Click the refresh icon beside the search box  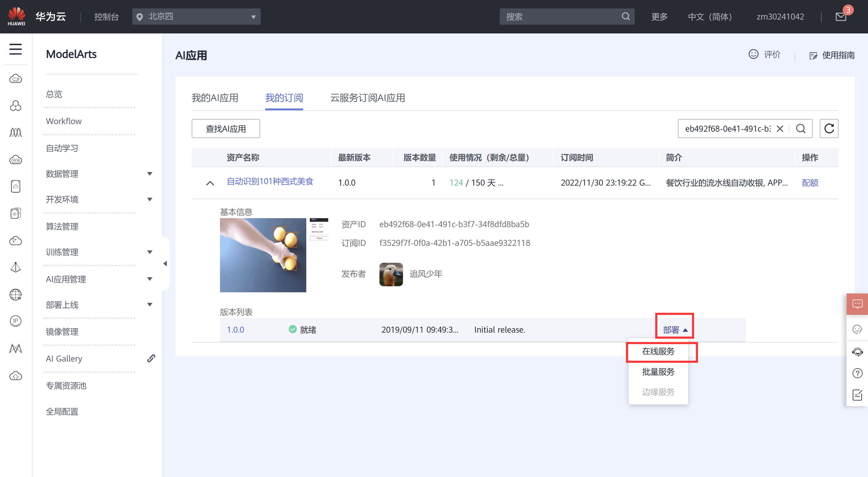tap(829, 128)
